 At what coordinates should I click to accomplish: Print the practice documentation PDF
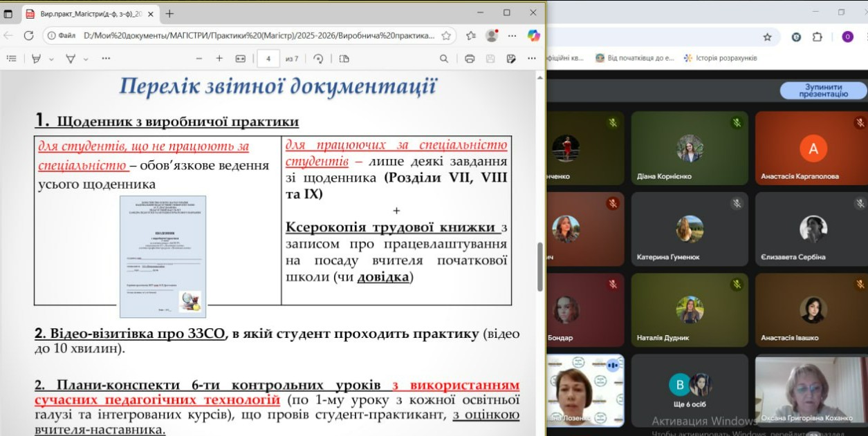tap(469, 58)
